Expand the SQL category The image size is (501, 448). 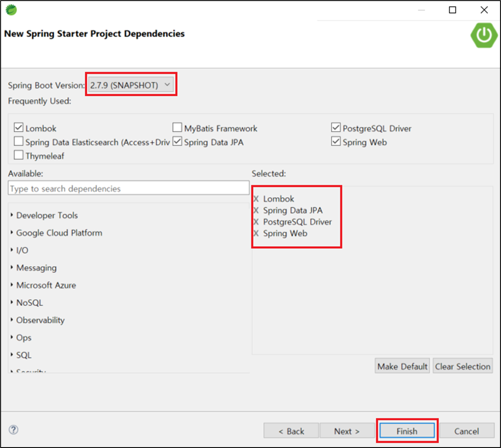(x=12, y=354)
